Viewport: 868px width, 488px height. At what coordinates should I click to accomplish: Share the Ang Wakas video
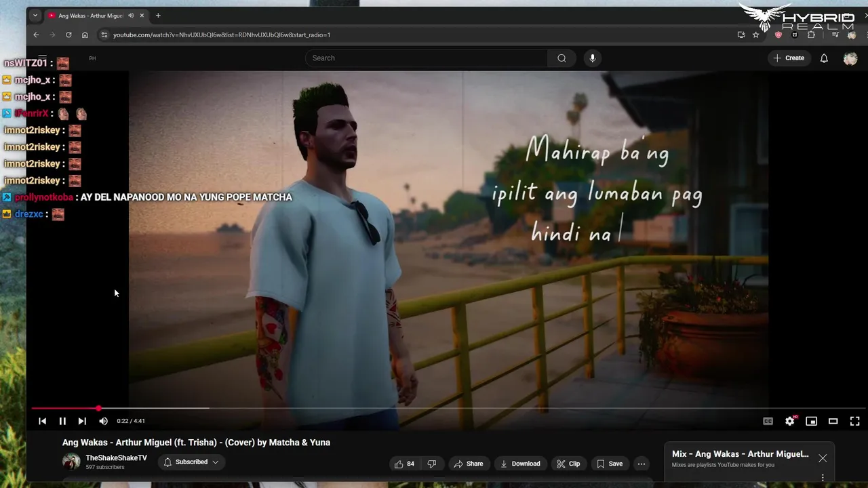click(469, 464)
